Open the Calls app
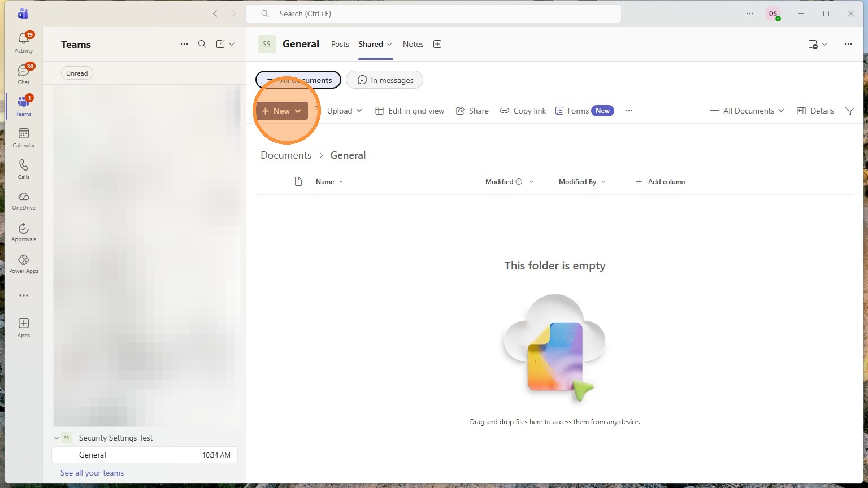868x488 pixels. (x=23, y=169)
